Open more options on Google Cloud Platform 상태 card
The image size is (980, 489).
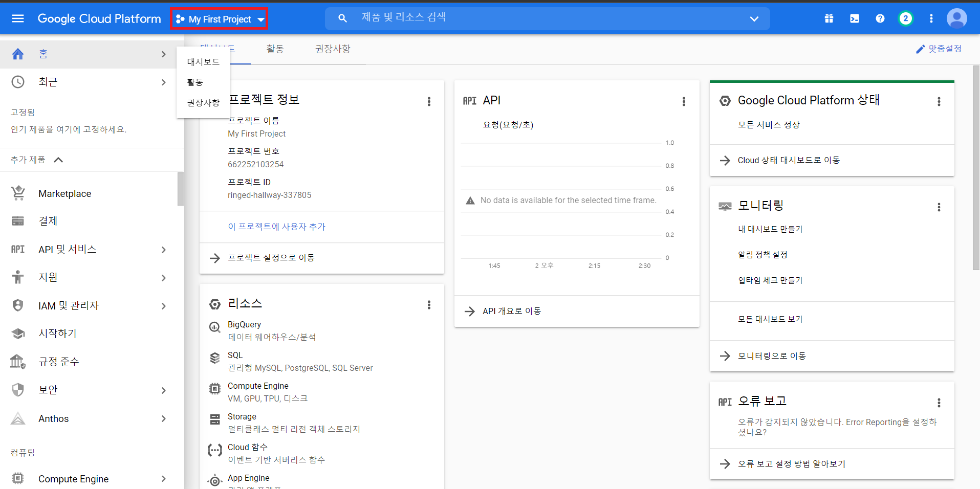coord(939,101)
